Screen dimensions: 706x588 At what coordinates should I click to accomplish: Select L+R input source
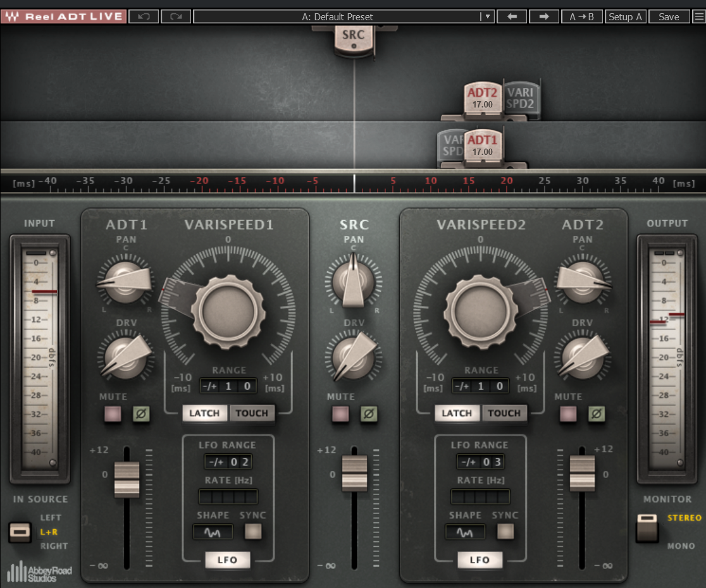49,532
